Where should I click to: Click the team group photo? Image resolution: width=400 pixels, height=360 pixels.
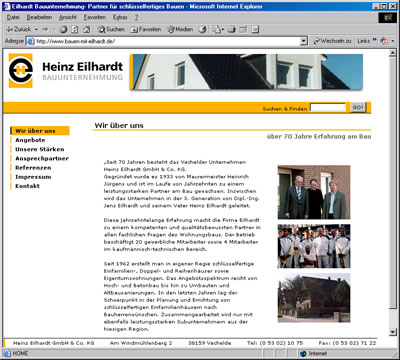314,246
